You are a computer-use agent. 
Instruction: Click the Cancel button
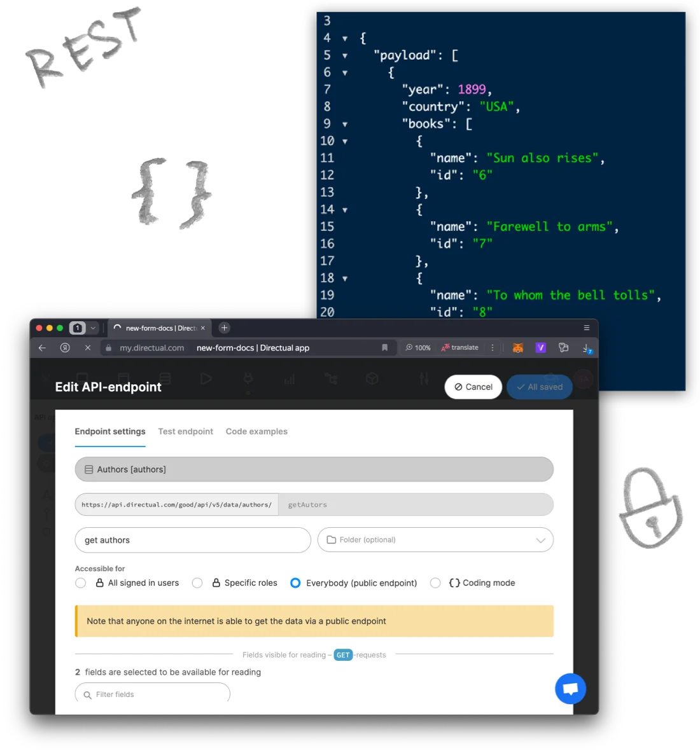(x=473, y=387)
